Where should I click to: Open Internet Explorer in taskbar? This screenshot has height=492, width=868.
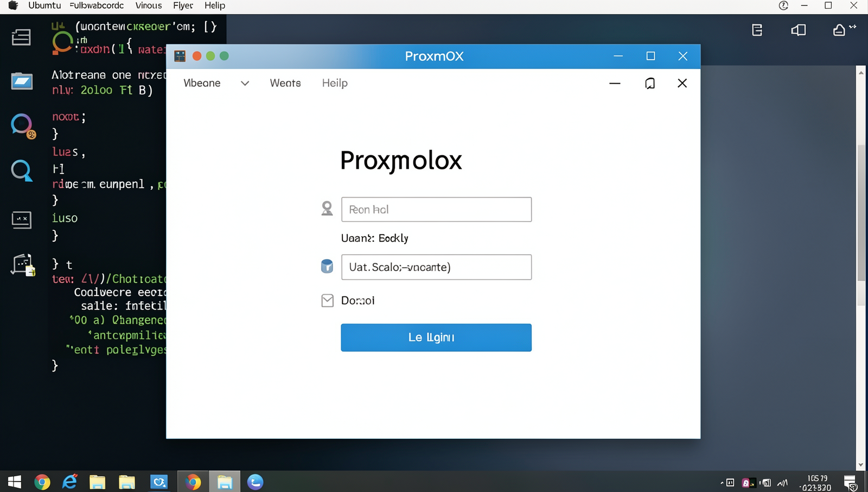[70, 482]
